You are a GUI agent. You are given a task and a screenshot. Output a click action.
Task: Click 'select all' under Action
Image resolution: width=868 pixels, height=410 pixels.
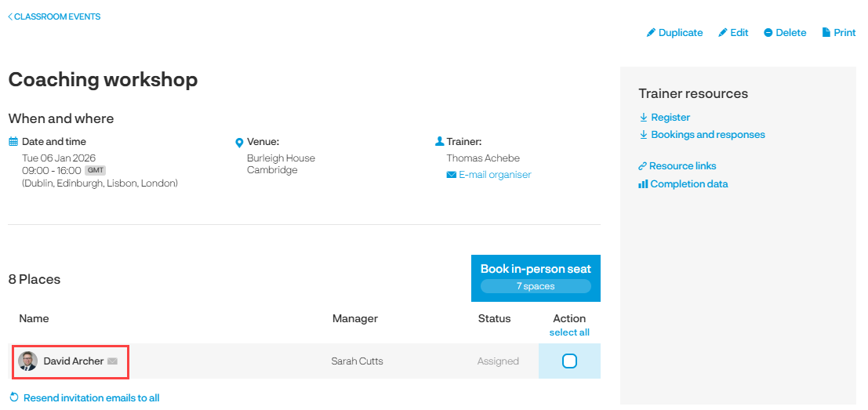569,332
